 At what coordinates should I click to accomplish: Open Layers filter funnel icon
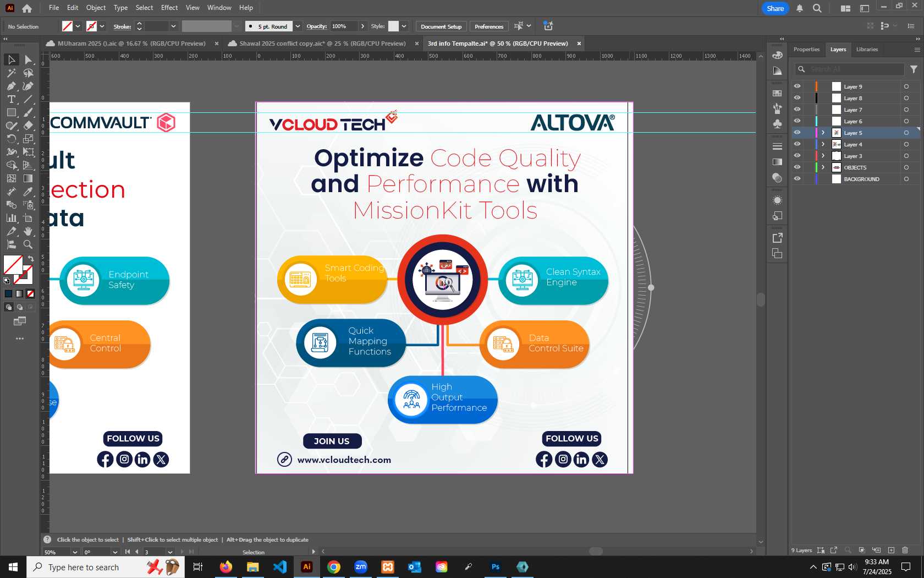pos(914,69)
